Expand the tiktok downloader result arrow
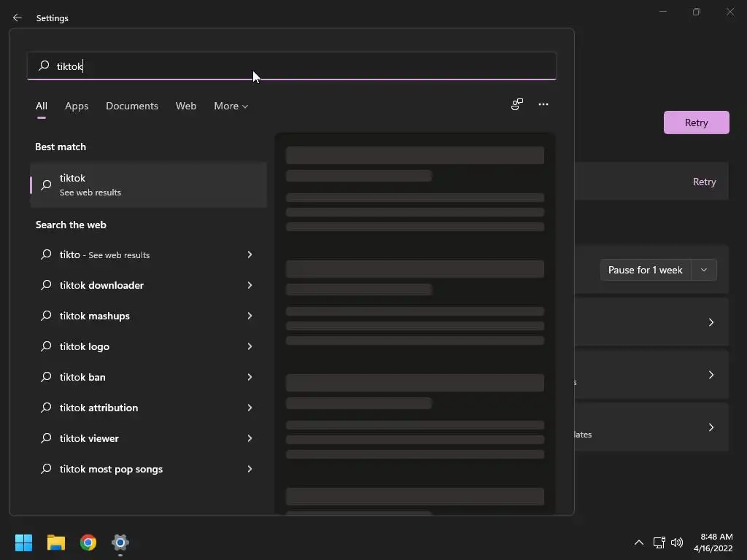Screen dimensions: 747x560 pos(249,285)
